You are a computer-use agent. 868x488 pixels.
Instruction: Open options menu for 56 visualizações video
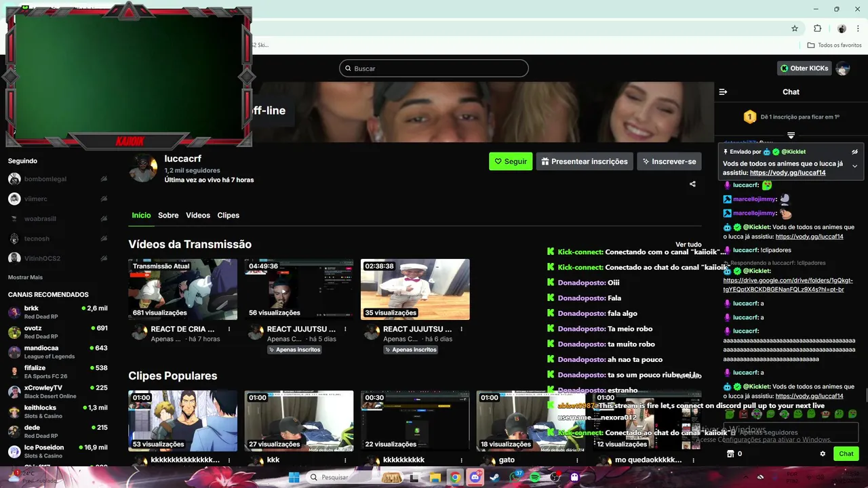(x=345, y=329)
